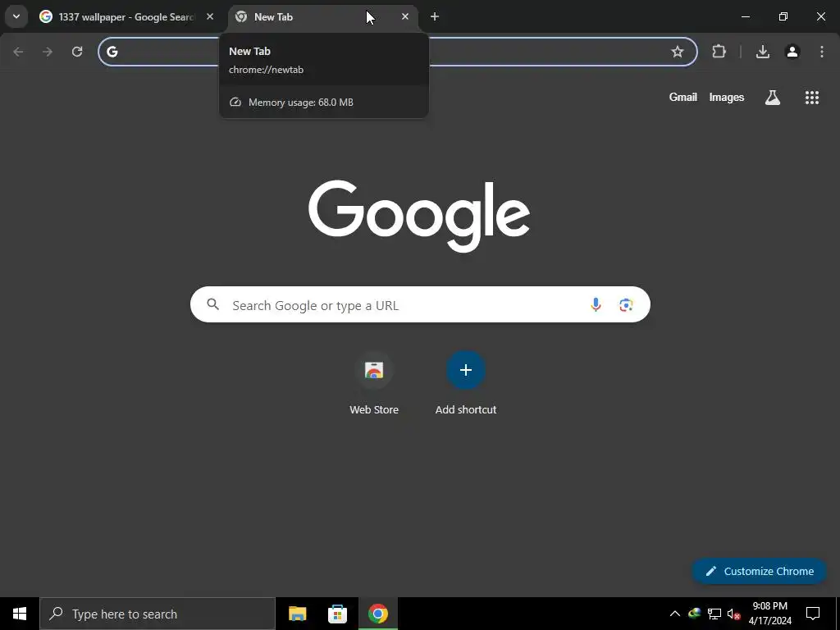Restore down the Chrome window
This screenshot has width=840, height=630.
coord(783,16)
